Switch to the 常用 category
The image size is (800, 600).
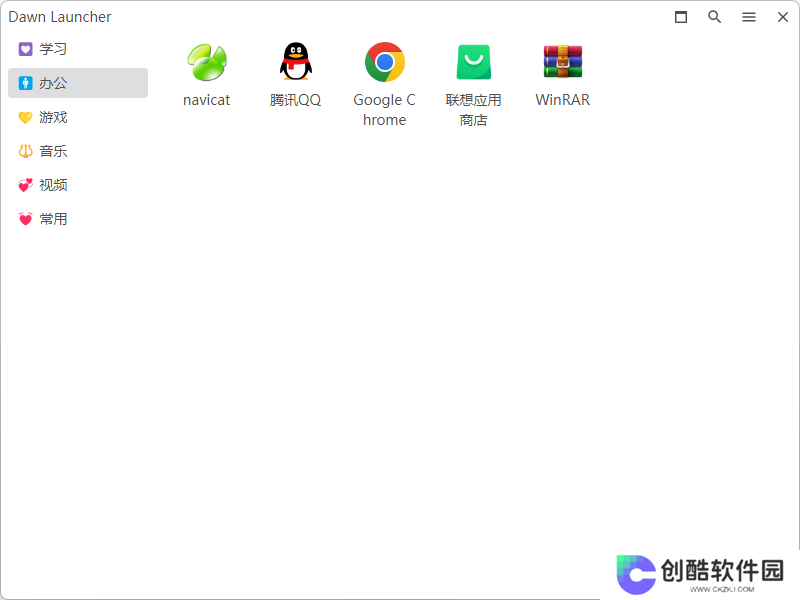tap(78, 219)
